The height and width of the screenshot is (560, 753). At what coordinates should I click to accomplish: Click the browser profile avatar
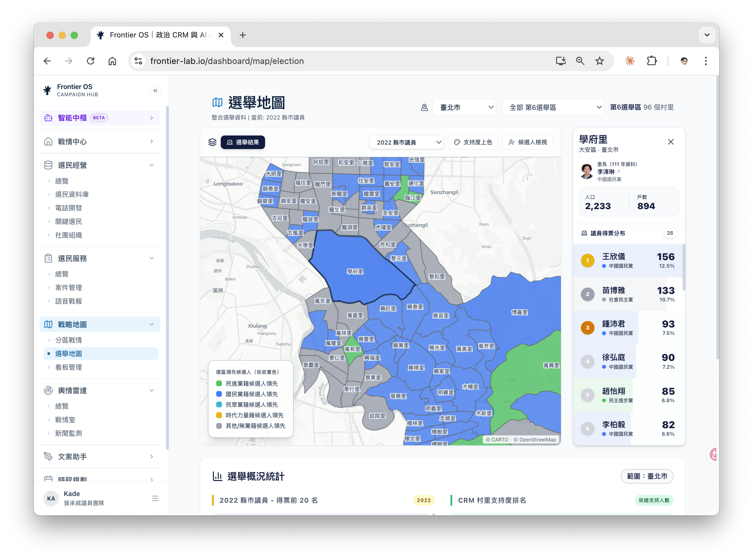pyautogui.click(x=684, y=61)
